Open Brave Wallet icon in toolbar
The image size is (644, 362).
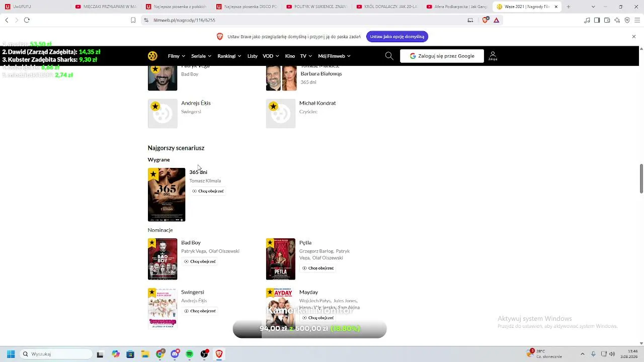[x=607, y=20]
